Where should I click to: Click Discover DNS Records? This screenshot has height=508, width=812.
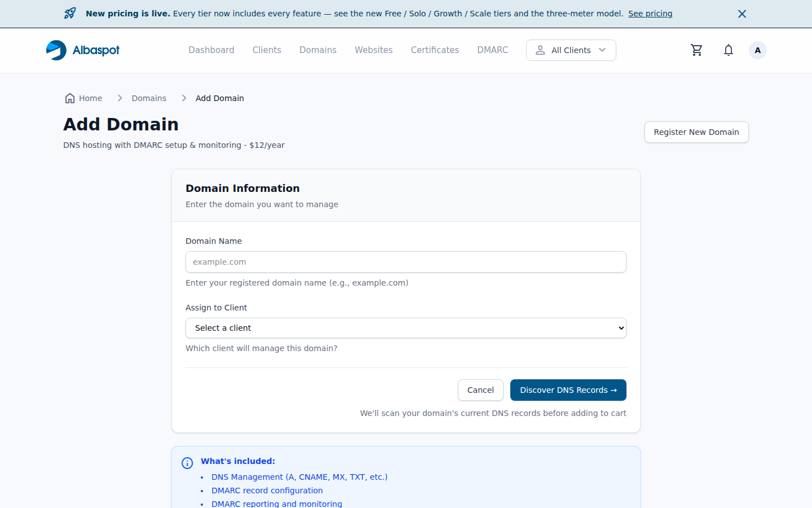point(568,390)
